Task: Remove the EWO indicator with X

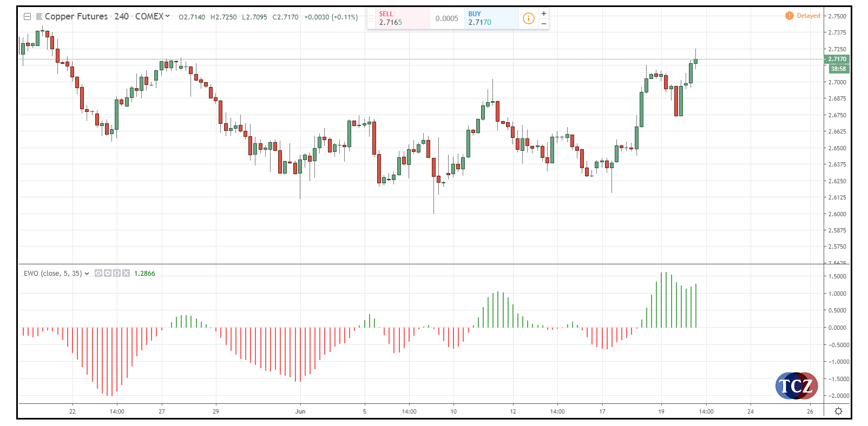Action: coord(126,273)
